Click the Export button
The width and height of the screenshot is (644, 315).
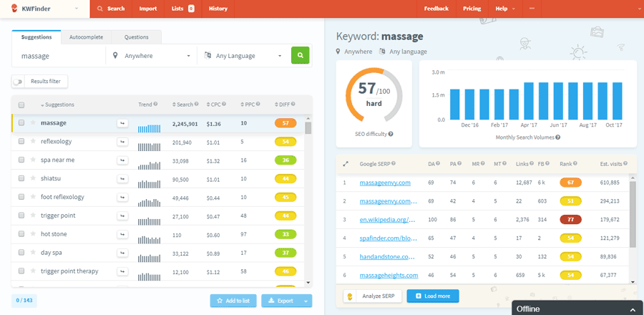[x=281, y=301]
